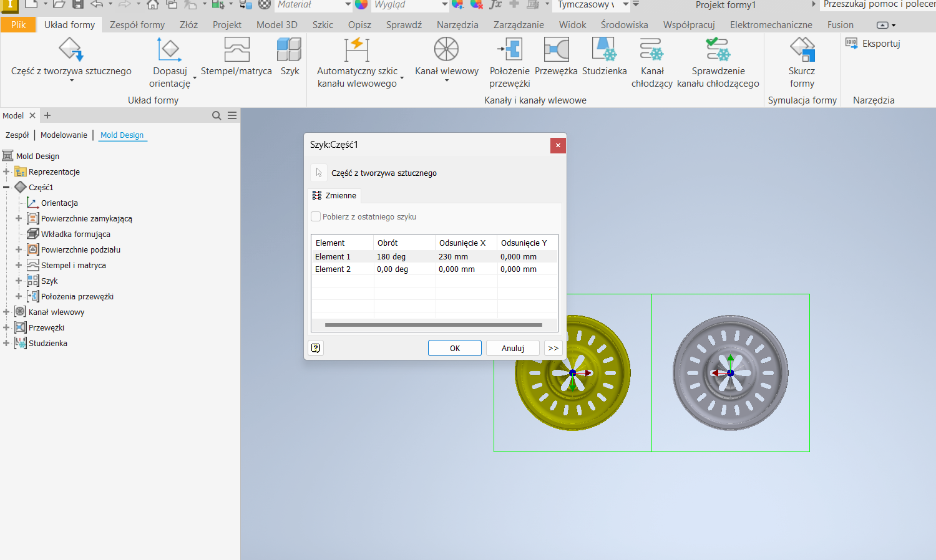Expand the Stempel i matryca node

click(19, 265)
